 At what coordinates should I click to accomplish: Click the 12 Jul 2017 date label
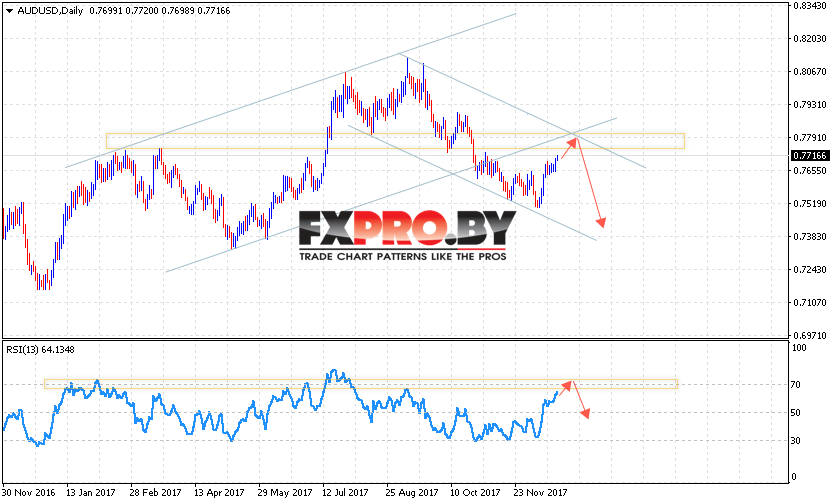click(x=345, y=493)
